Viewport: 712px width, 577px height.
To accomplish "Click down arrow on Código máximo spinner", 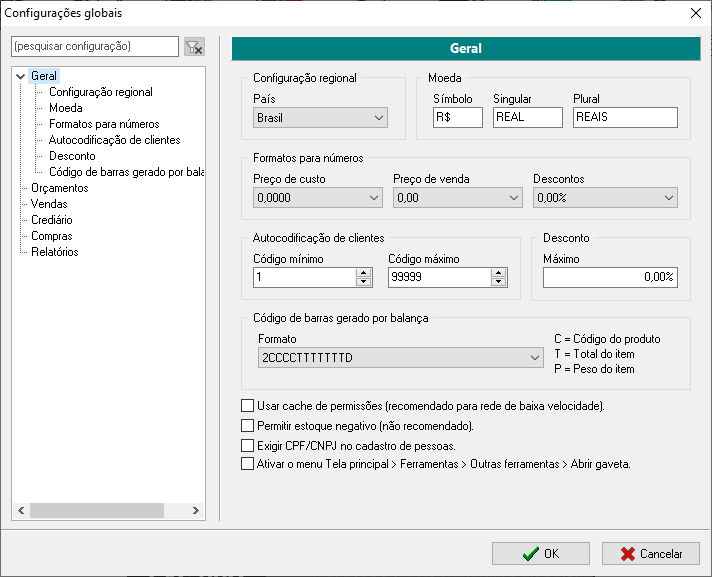I will (497, 282).
